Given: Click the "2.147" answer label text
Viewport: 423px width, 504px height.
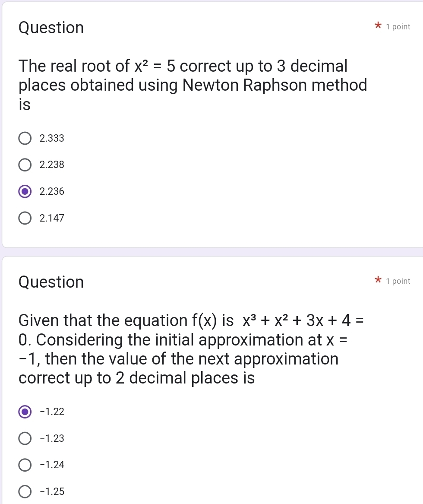Looking at the screenshot, I should coord(52,219).
